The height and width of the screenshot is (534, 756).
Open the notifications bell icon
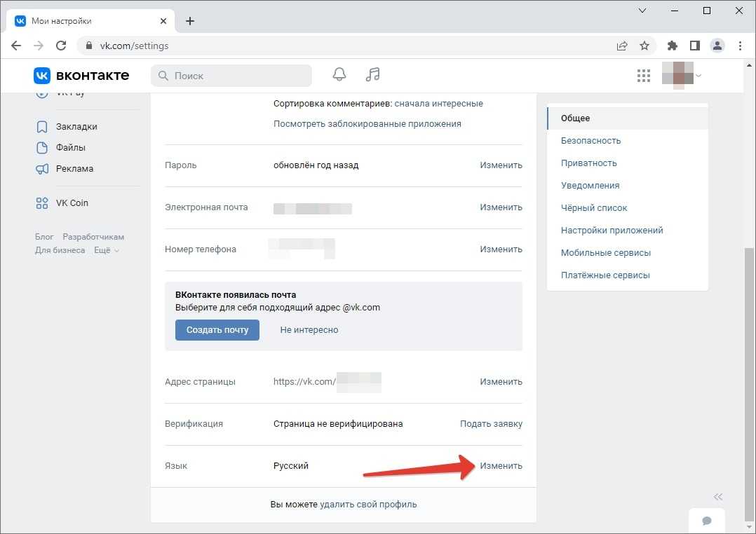(x=339, y=75)
